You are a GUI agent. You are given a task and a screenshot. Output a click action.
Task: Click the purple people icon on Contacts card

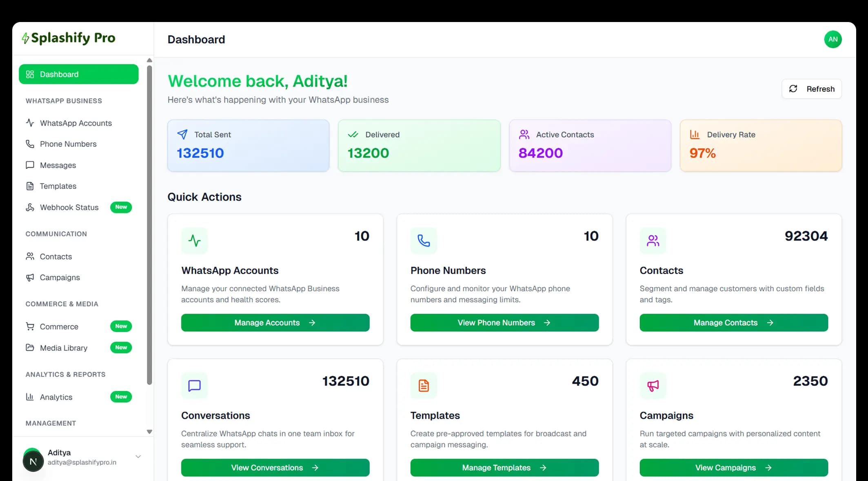(653, 241)
